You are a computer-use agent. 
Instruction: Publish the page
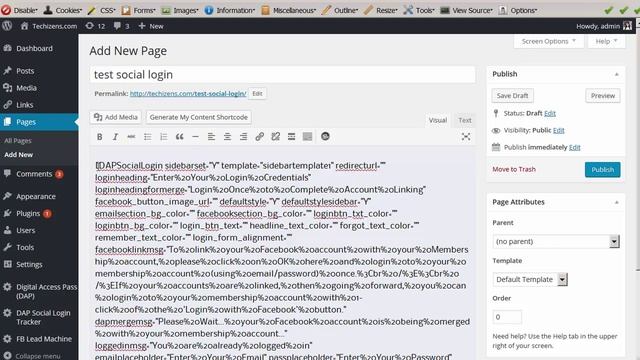pyautogui.click(x=602, y=169)
